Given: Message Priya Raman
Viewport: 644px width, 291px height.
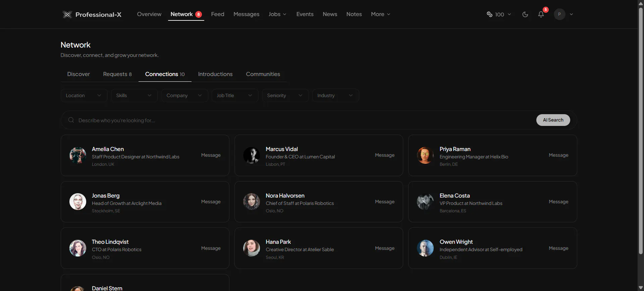Looking at the screenshot, I should (558, 155).
